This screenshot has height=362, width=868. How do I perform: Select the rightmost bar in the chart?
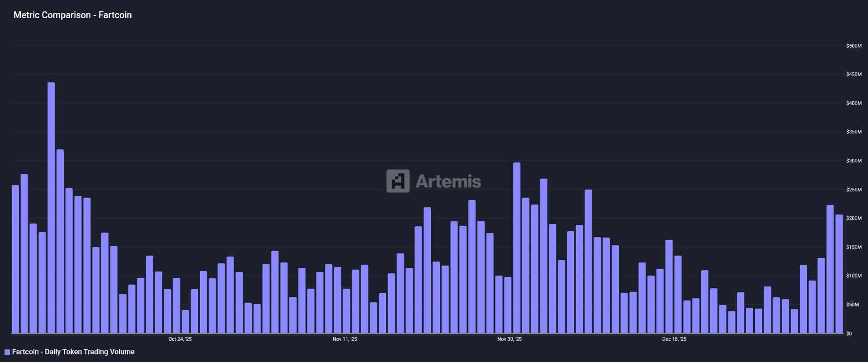point(839,274)
